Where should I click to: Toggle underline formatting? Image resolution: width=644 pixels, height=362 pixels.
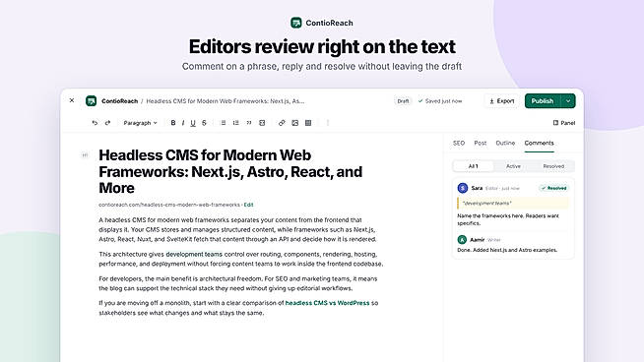coord(193,123)
